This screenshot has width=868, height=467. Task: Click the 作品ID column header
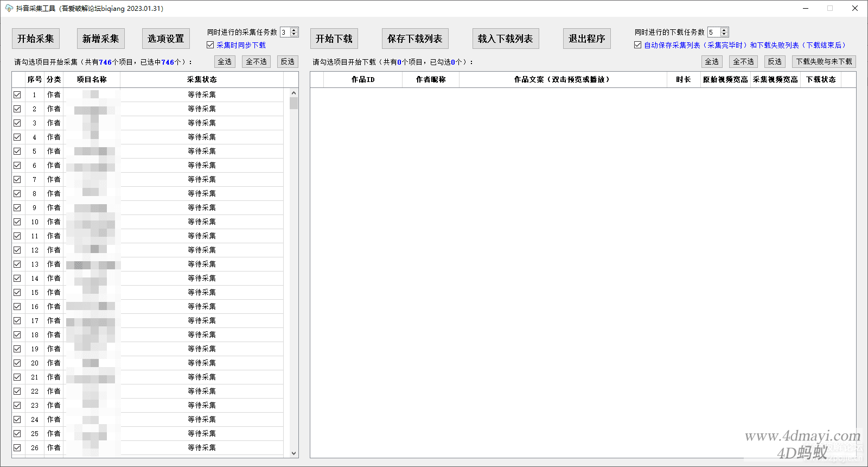pyautogui.click(x=363, y=79)
